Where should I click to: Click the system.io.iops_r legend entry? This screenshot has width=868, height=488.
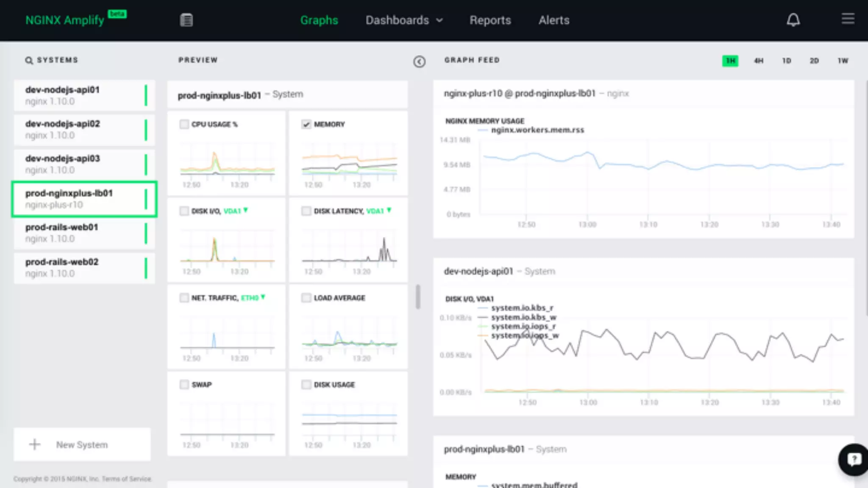coord(517,326)
